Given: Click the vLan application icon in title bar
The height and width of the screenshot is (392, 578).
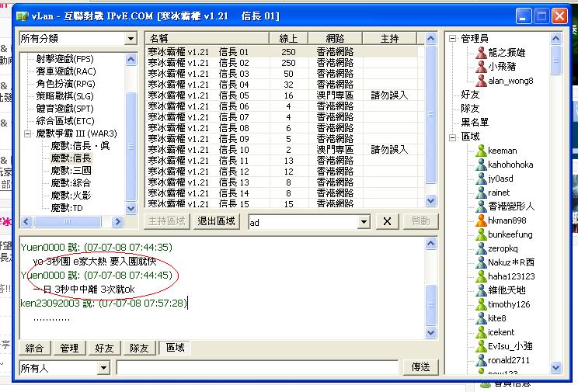Looking at the screenshot, I should 22,16.
